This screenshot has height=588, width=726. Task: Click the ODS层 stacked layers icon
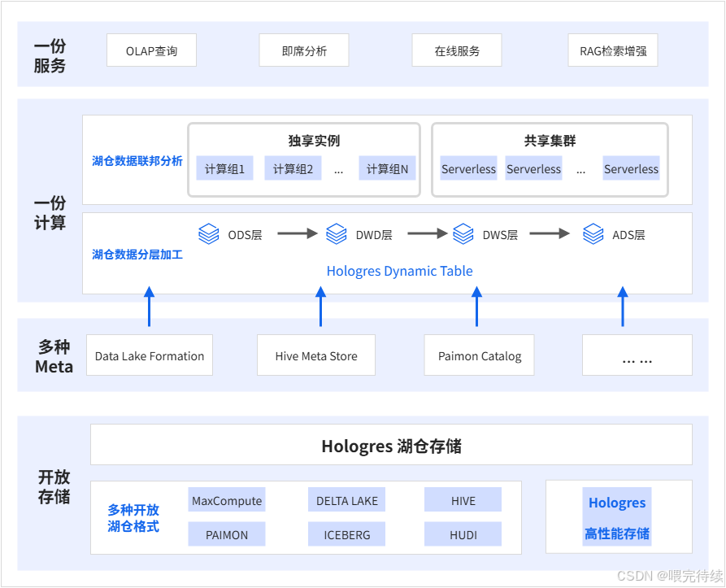coord(208,233)
